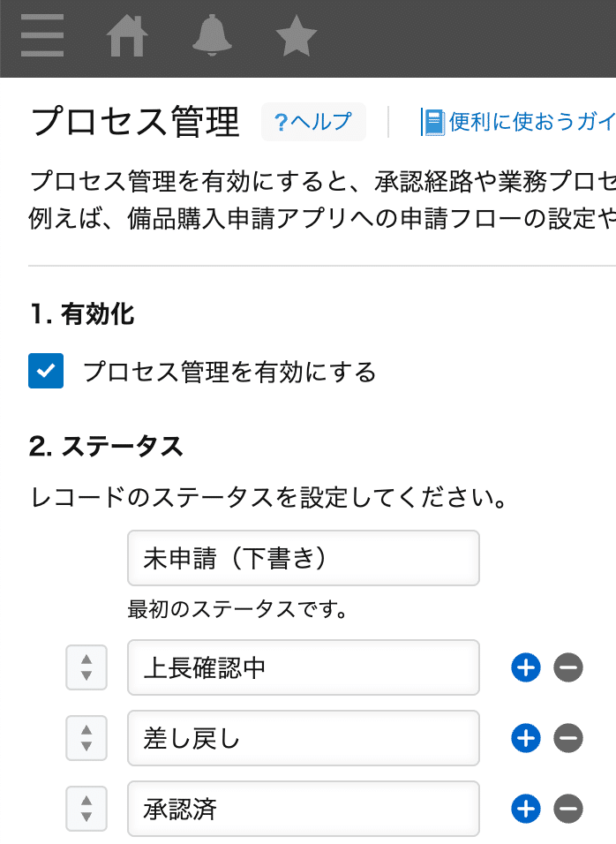Click the 未申請（下書き）status field

click(x=304, y=558)
